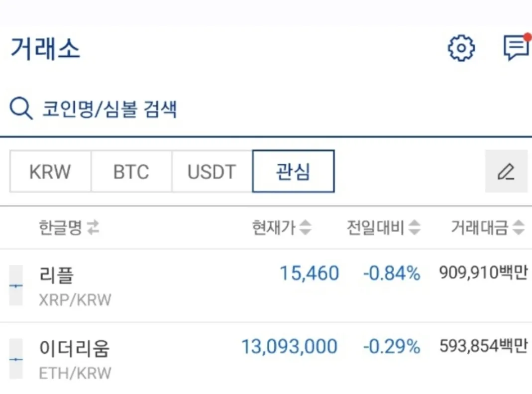The width and height of the screenshot is (532, 394).
Task: Switch to the BTC market tab
Action: [x=131, y=171]
